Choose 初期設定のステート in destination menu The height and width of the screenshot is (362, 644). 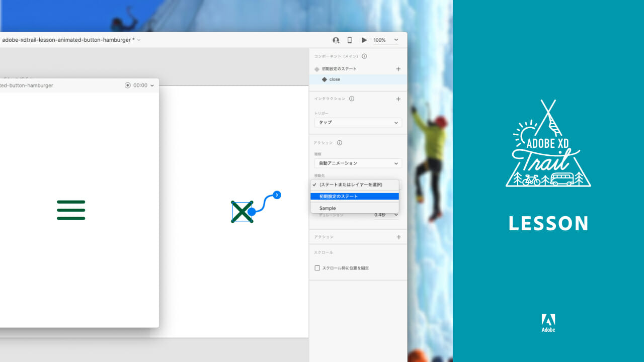click(x=355, y=197)
